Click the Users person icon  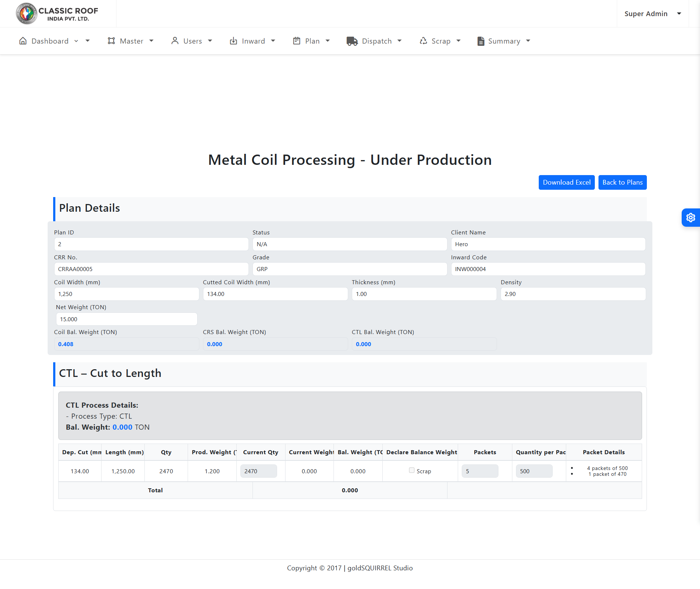[x=175, y=41]
